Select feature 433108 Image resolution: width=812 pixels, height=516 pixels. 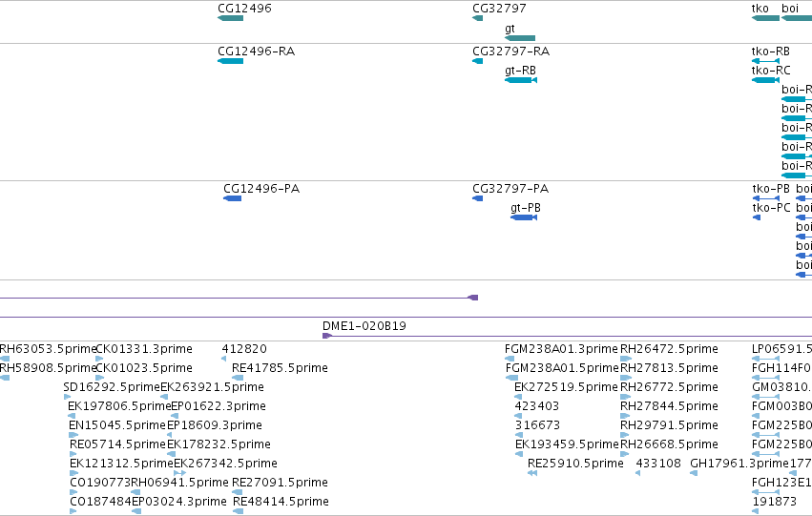(x=658, y=464)
